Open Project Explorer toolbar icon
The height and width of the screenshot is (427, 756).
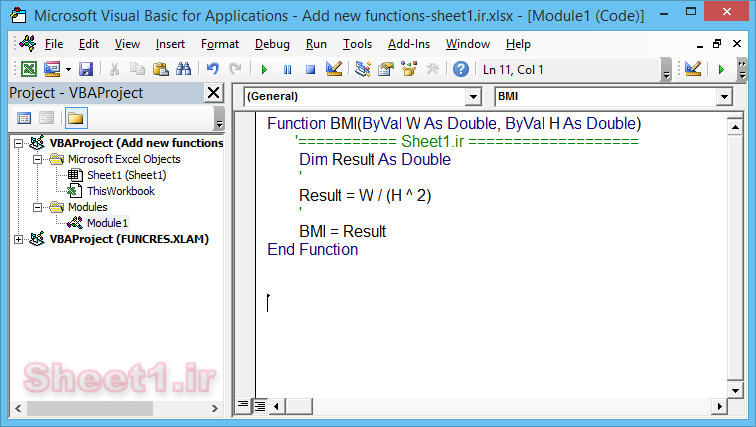point(362,69)
